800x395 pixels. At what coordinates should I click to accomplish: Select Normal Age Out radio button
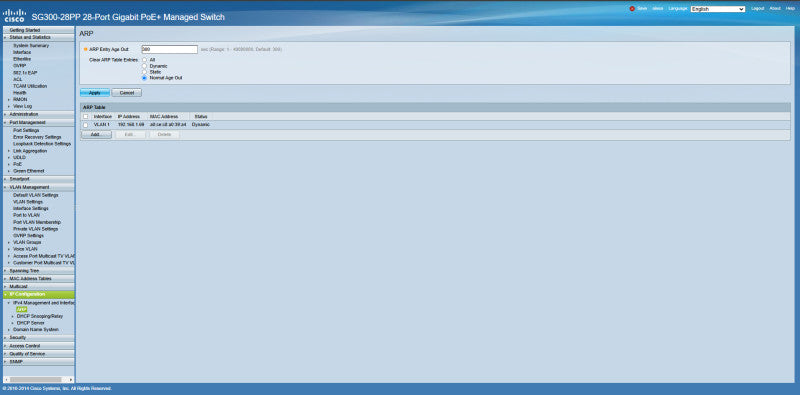(144, 78)
